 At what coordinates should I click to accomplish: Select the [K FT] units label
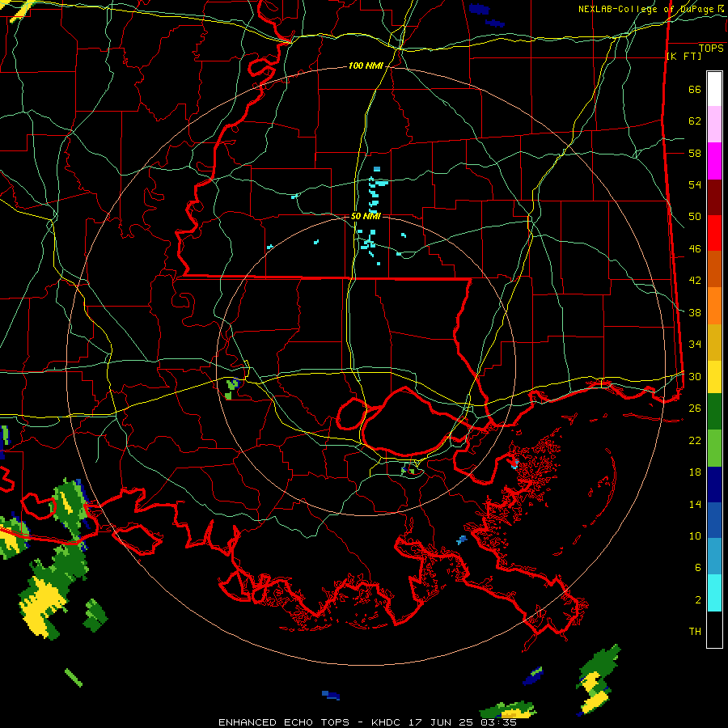point(684,57)
